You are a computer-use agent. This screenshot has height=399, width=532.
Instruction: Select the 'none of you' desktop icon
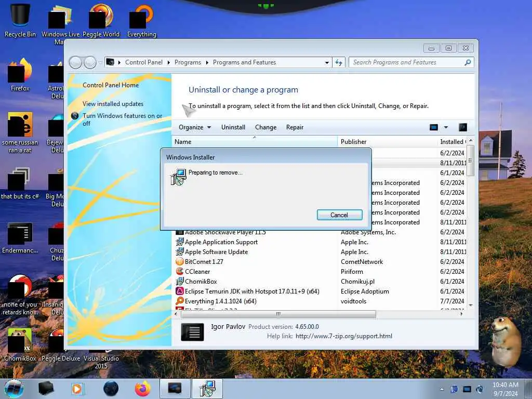20,295
